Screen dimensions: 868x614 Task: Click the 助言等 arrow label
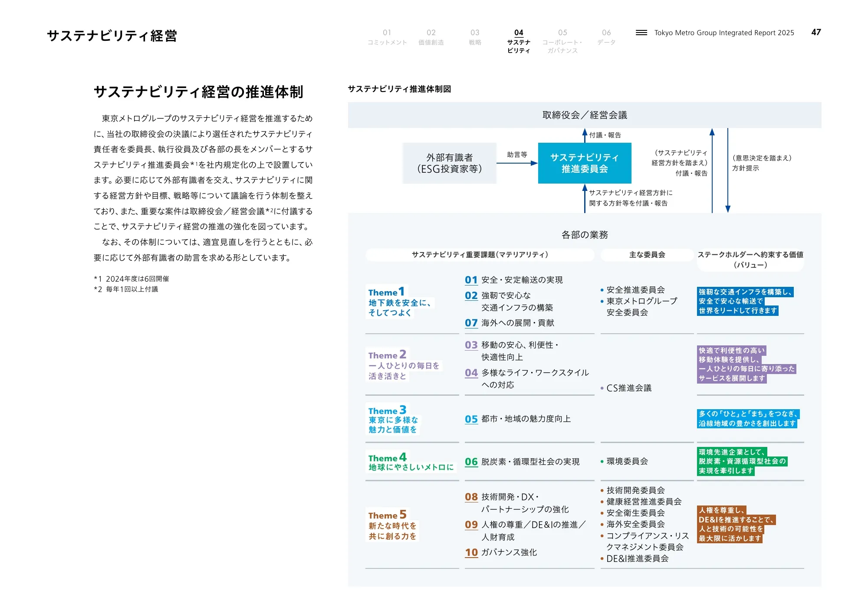[517, 155]
